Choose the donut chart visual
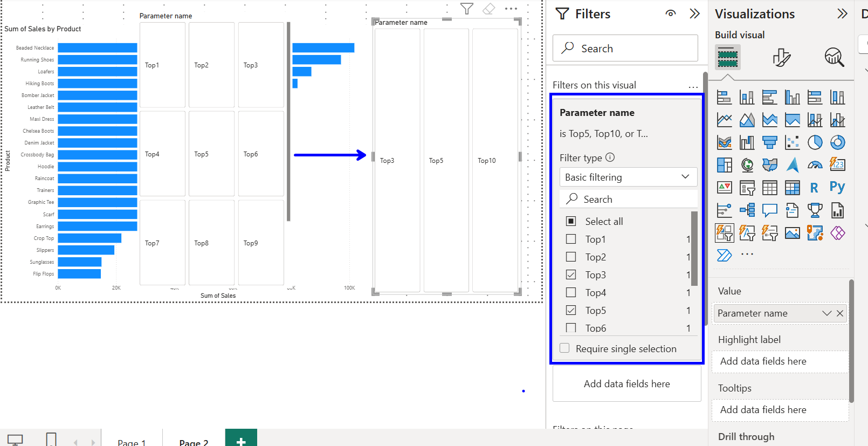Image resolution: width=868 pixels, height=446 pixels. [837, 142]
